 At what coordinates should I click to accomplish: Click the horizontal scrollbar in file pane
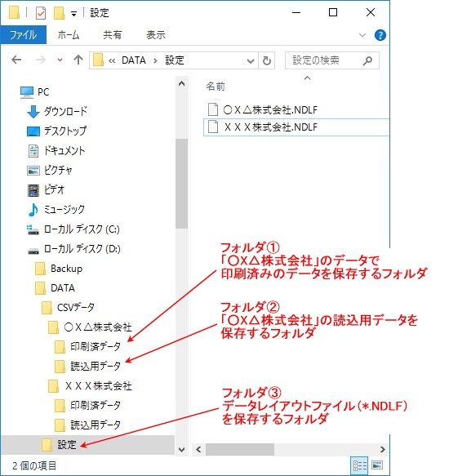(291, 449)
